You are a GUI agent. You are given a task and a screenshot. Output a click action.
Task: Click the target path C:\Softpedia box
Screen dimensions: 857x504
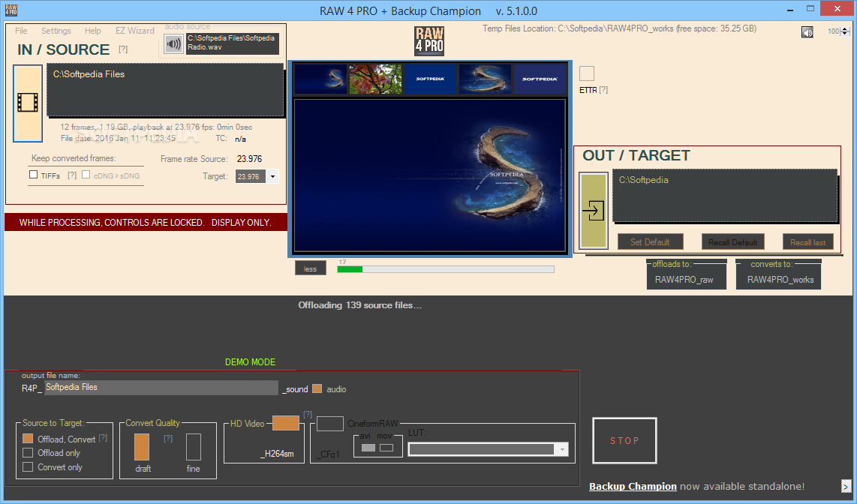(725, 196)
